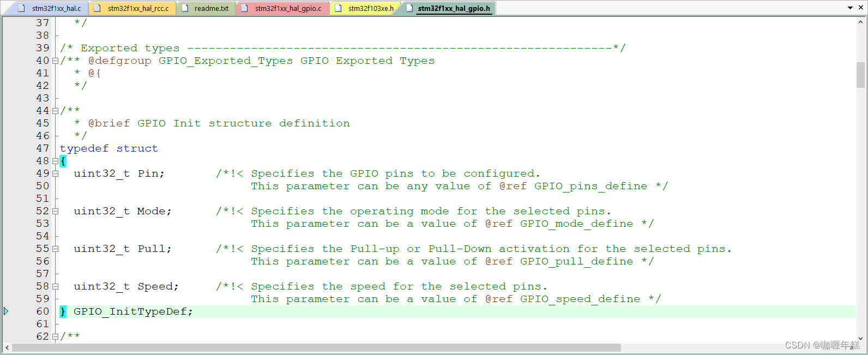Click line number 47 in the margin
Screen dimensions: 868x355
pyautogui.click(x=43, y=148)
